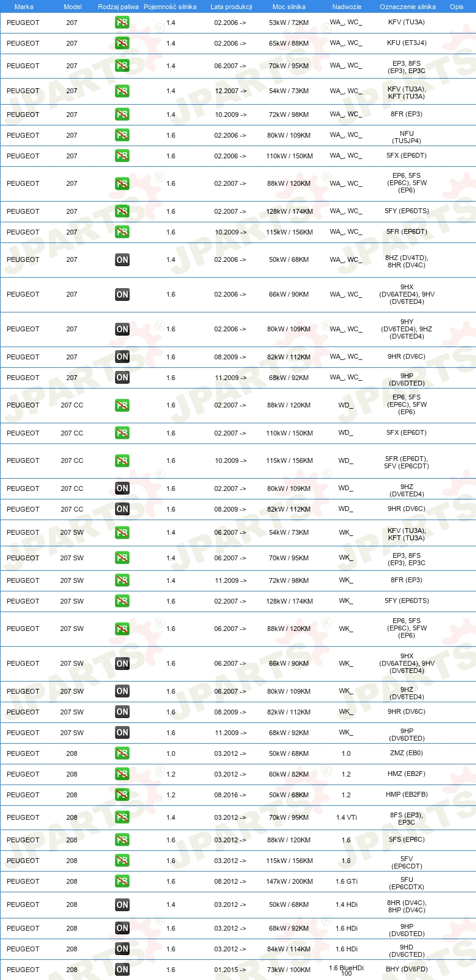This screenshot has width=476, height=980.
Task: Select the power cell 73kW / 100KM
Action: pos(289,970)
